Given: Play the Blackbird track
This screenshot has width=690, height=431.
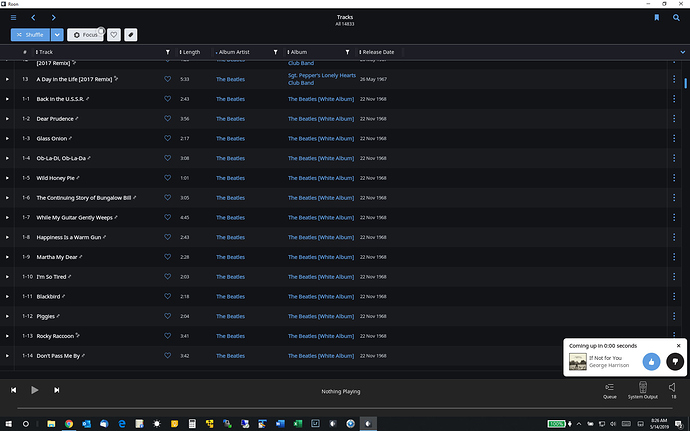Looking at the screenshot, I should (x=7, y=296).
